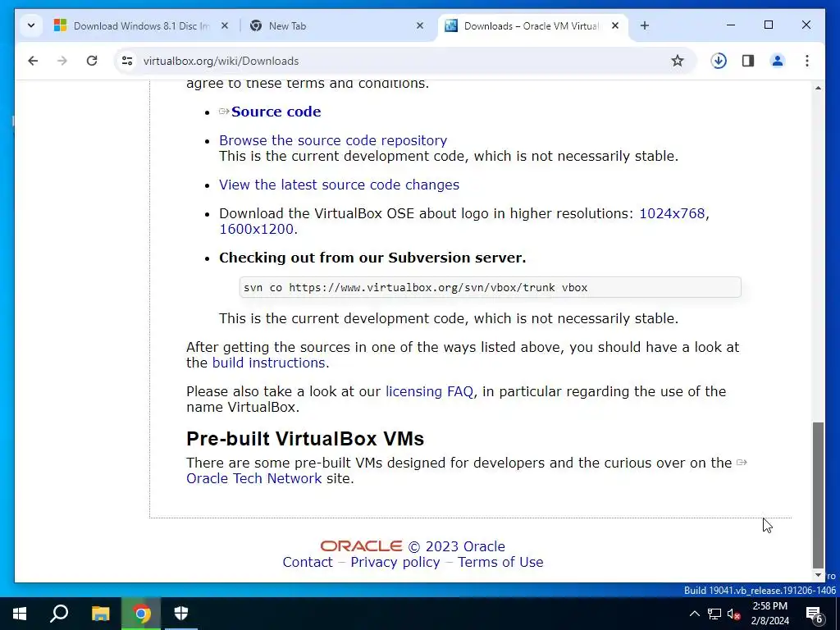Select the Downloads – Oracle VM VirtualBox tab
Image resolution: width=840 pixels, height=630 pixels.
point(532,25)
